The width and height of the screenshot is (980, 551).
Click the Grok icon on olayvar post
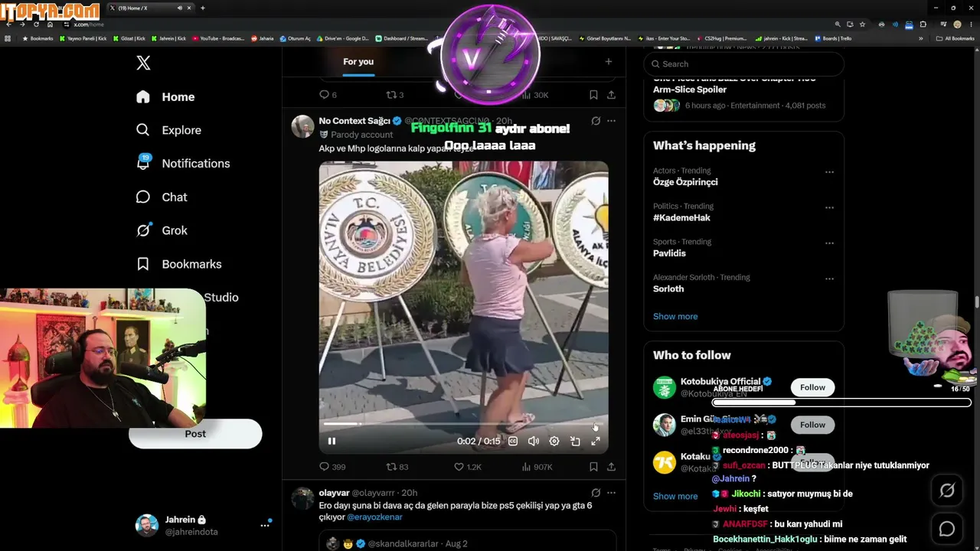pyautogui.click(x=596, y=493)
